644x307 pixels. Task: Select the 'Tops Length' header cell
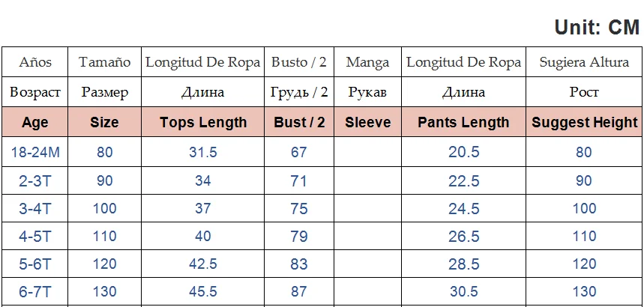[x=203, y=123]
